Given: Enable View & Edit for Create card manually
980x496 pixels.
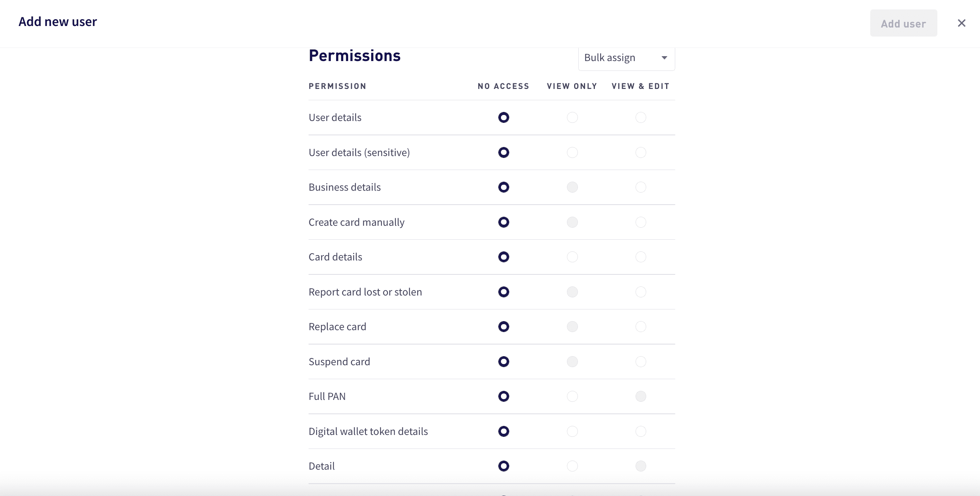Looking at the screenshot, I should pyautogui.click(x=641, y=222).
